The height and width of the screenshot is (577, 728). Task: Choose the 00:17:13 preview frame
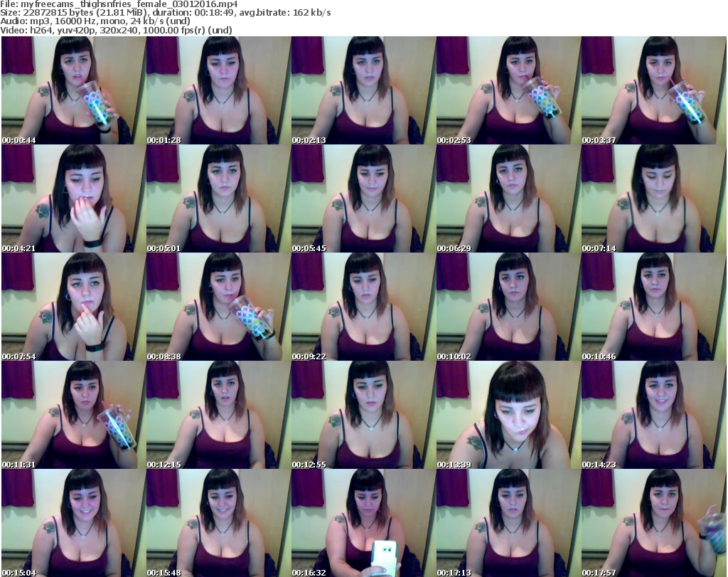(x=508, y=523)
